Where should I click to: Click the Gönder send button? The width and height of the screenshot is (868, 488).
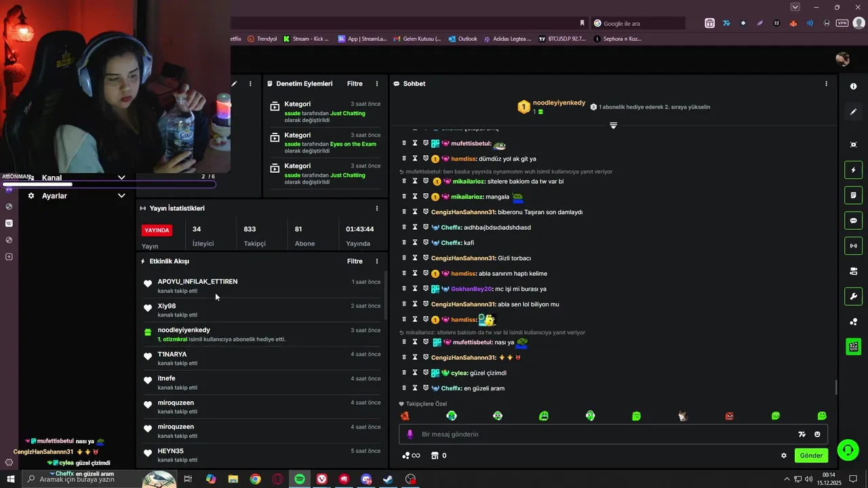point(811,455)
